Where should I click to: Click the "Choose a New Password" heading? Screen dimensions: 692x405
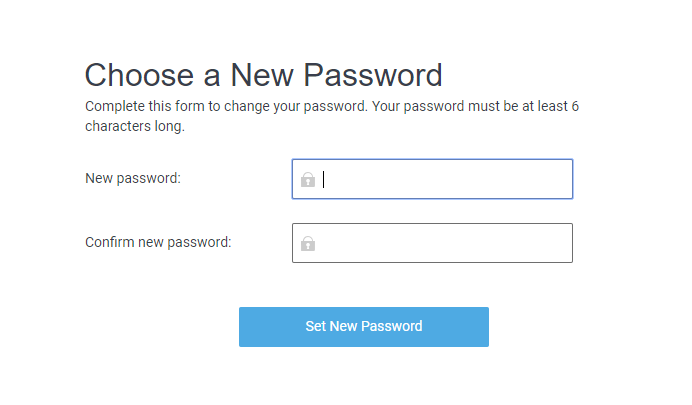coord(263,75)
